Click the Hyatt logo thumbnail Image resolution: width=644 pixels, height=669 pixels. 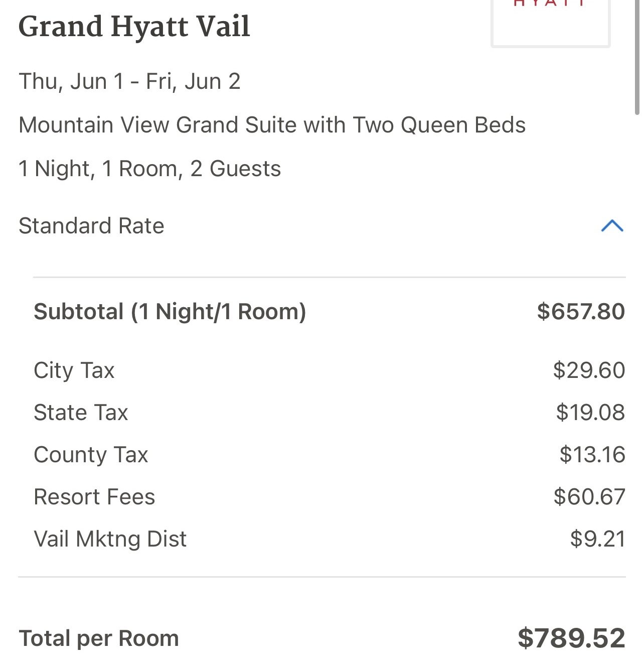(551, 23)
